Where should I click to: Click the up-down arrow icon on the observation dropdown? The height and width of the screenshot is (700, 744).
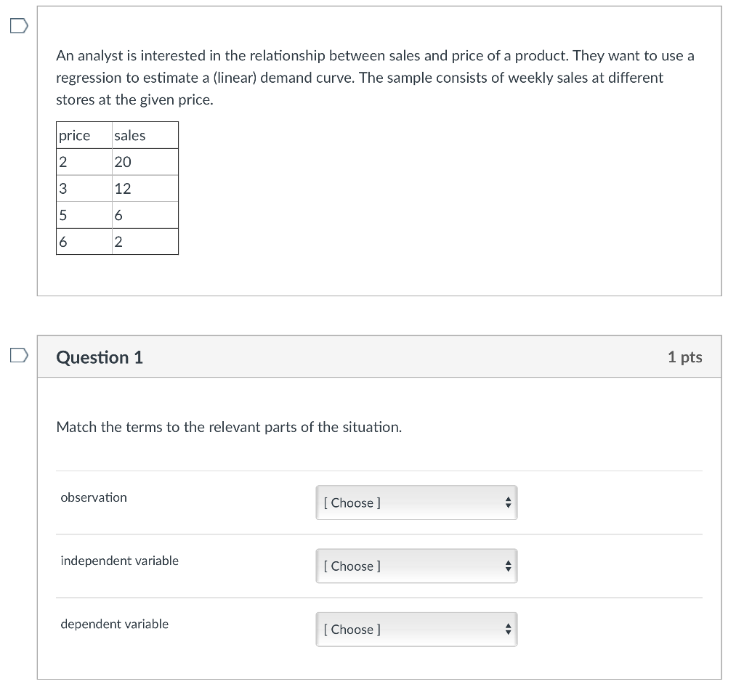(508, 502)
